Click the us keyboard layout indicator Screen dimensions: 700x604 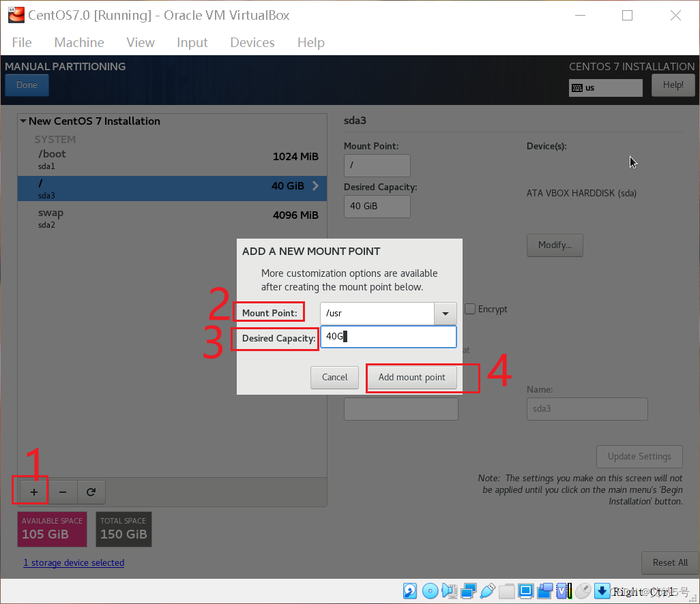coord(604,87)
